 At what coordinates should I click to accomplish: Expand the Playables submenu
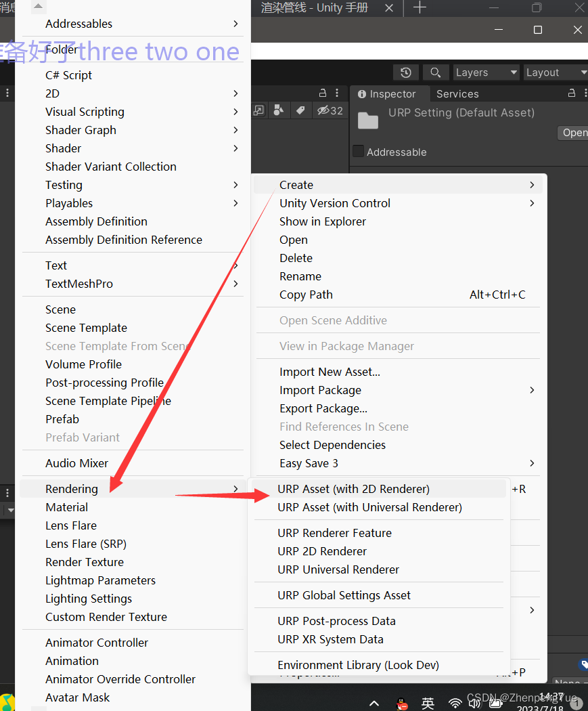point(133,203)
